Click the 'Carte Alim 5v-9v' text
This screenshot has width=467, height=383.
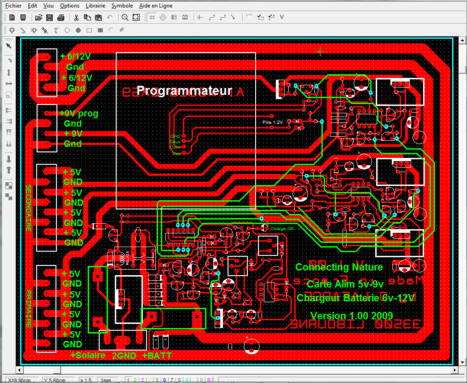(x=345, y=284)
